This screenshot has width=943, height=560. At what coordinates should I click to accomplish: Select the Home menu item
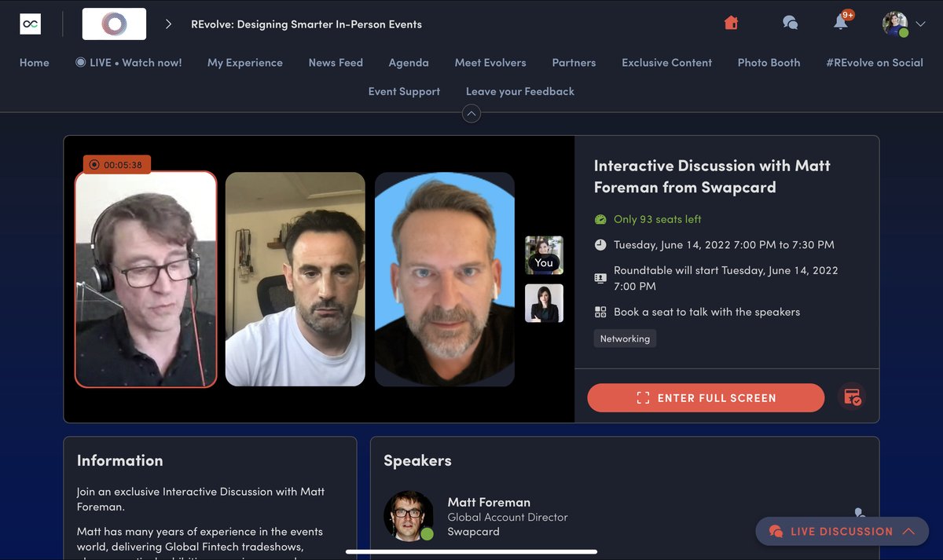[35, 63]
